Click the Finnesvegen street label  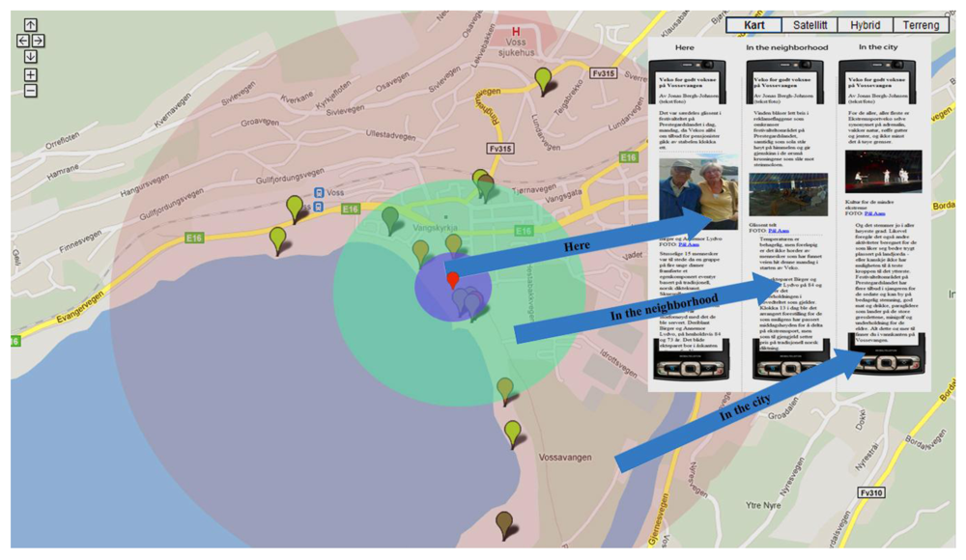tap(81, 242)
